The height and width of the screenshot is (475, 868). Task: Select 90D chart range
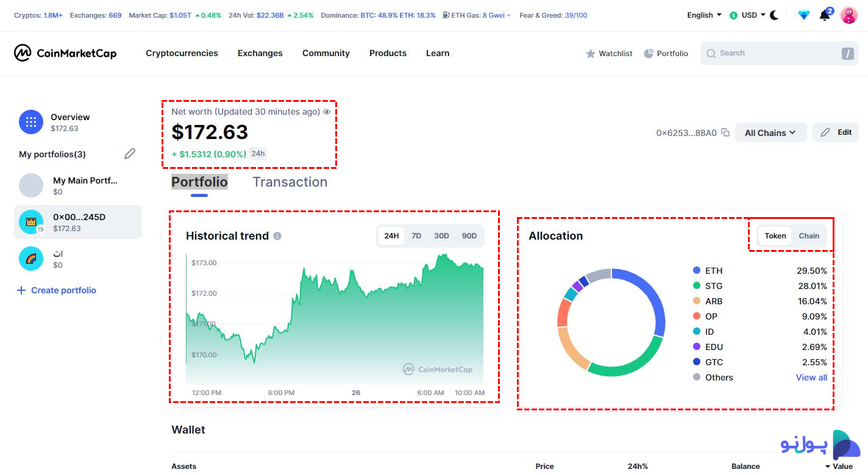click(x=469, y=236)
